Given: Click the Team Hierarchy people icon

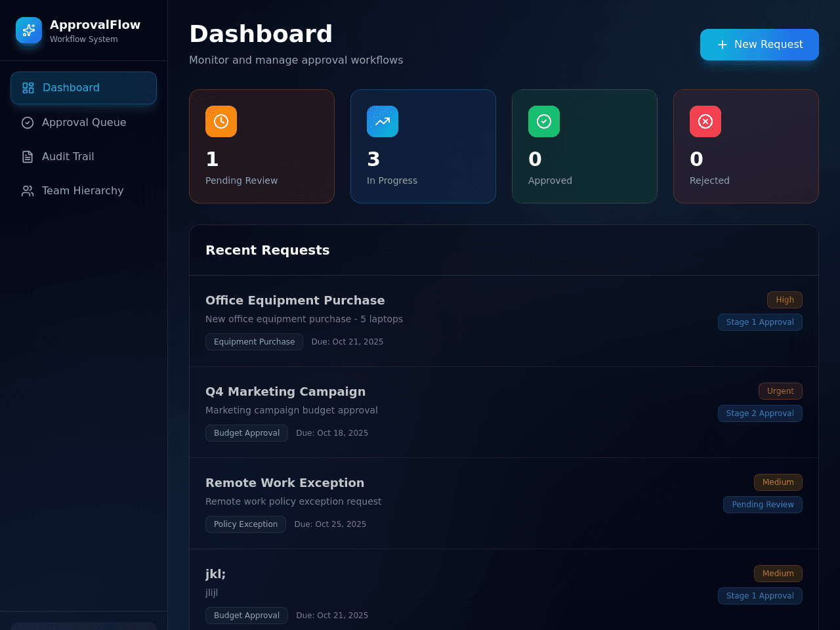Looking at the screenshot, I should click(x=28, y=191).
